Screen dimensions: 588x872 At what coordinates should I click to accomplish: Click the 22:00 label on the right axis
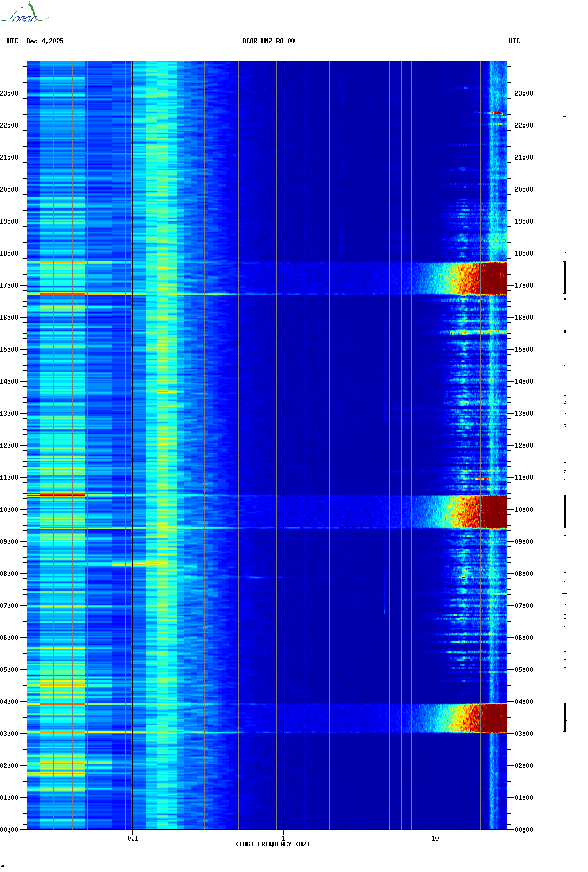pos(524,125)
